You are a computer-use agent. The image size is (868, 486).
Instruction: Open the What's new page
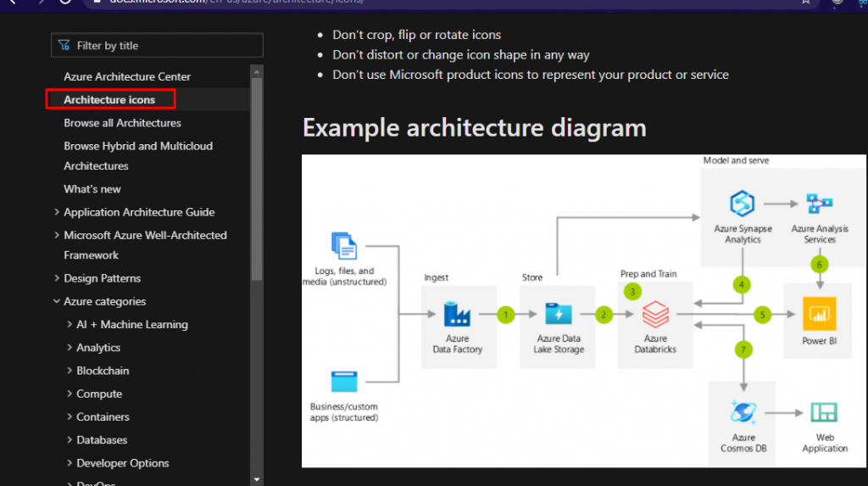(92, 189)
